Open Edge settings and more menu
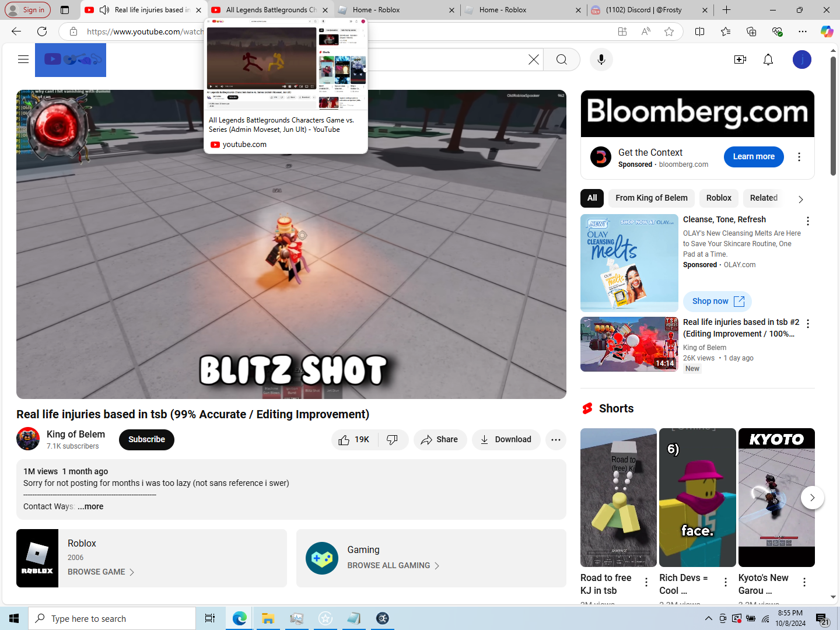 803,32
